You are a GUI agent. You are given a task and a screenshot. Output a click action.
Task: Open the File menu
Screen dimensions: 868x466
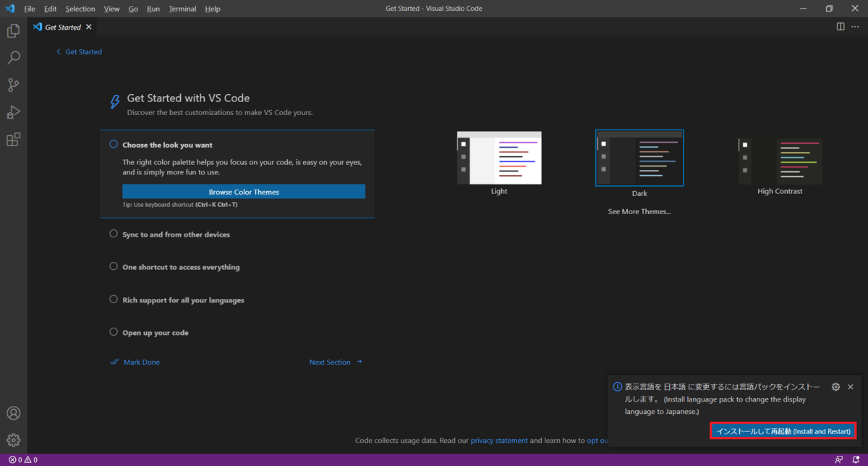click(x=30, y=9)
